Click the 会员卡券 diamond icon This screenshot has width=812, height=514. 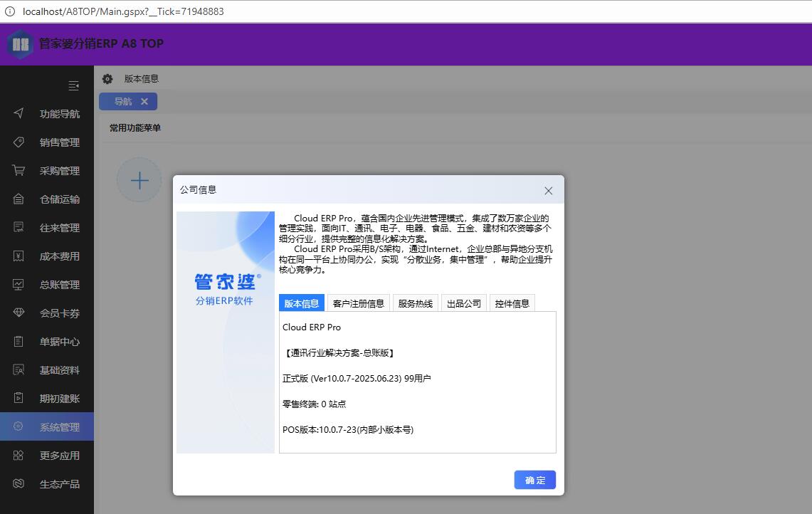point(19,313)
